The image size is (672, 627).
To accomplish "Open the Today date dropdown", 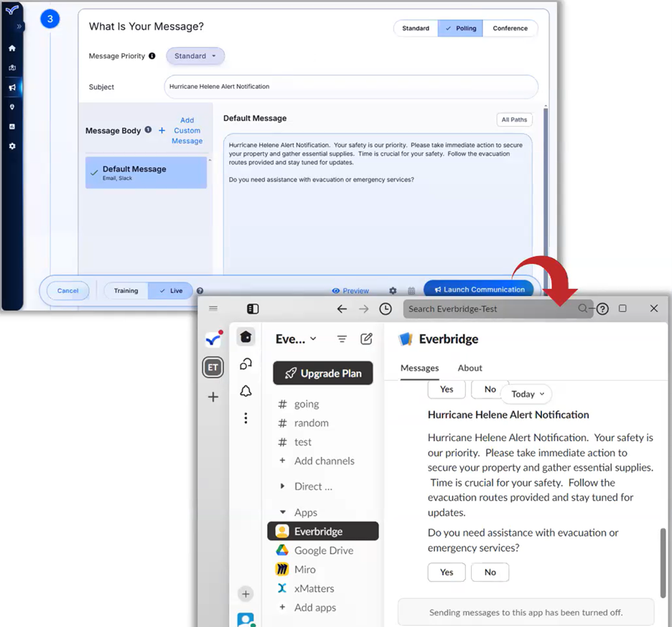I will pyautogui.click(x=528, y=394).
